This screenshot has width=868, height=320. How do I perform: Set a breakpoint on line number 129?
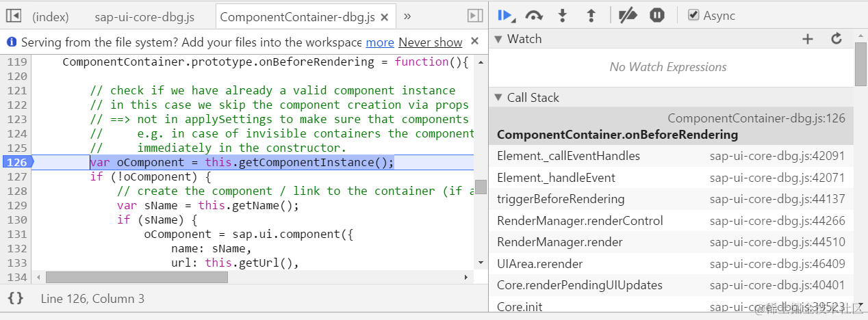pos(16,206)
